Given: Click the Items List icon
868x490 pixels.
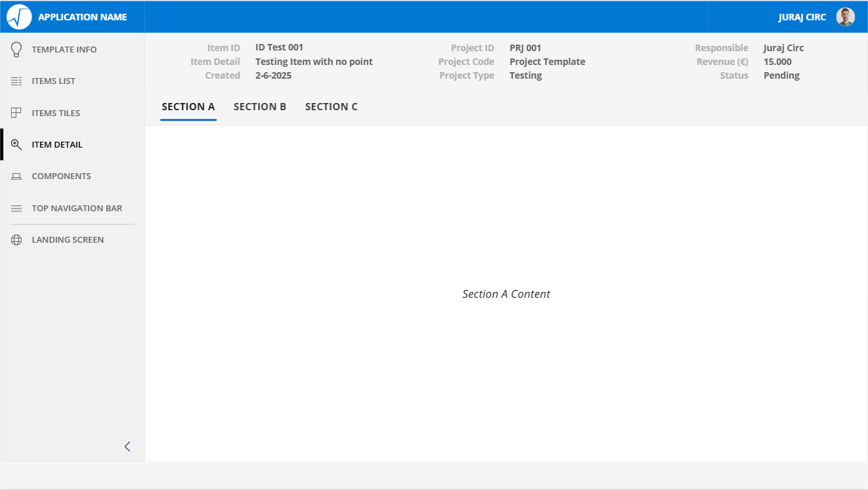Looking at the screenshot, I should 16,81.
